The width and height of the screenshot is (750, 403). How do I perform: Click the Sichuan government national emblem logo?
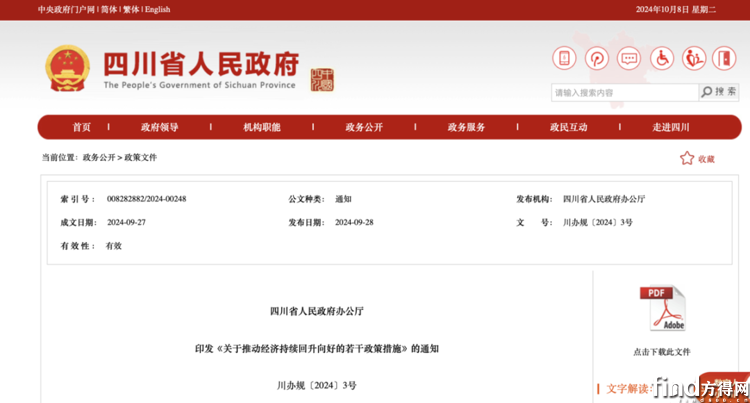(67, 69)
